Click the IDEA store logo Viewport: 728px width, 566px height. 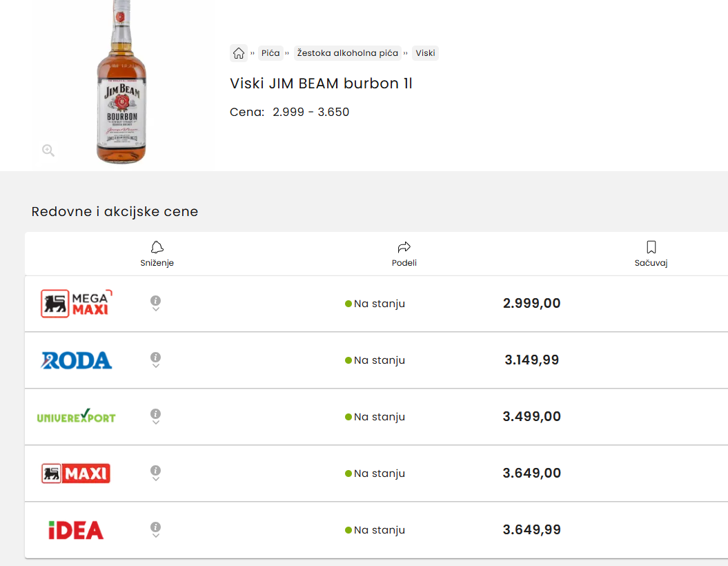[x=76, y=530]
